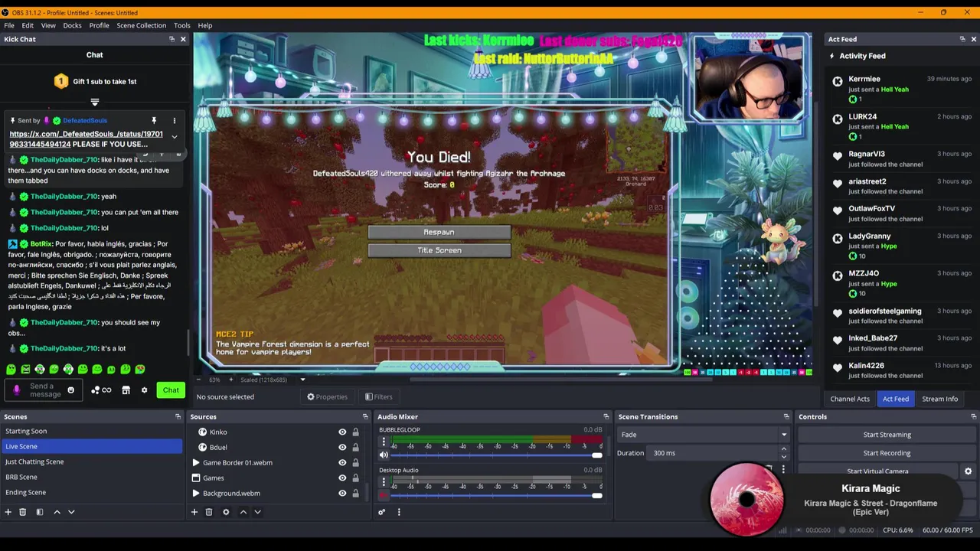Open the Fade transition dropdown

[x=704, y=434]
